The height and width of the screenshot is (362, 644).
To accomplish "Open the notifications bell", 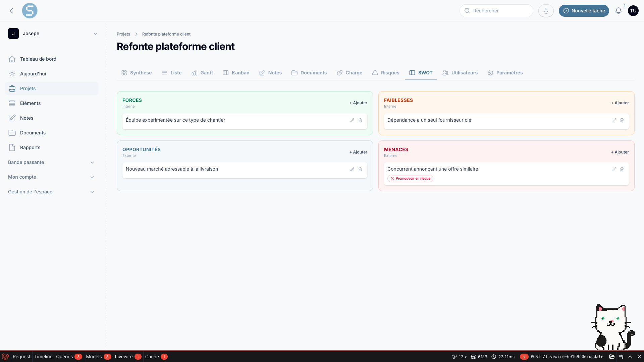I will [618, 11].
